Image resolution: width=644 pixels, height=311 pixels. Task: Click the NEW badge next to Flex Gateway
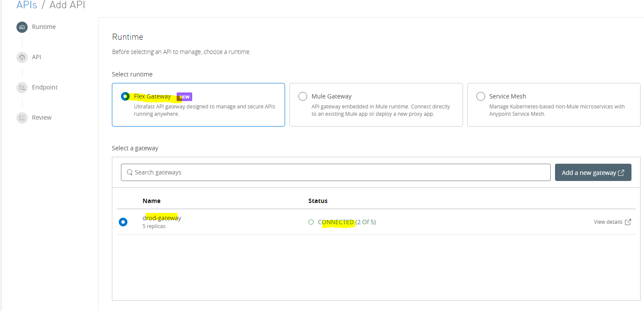coord(184,97)
